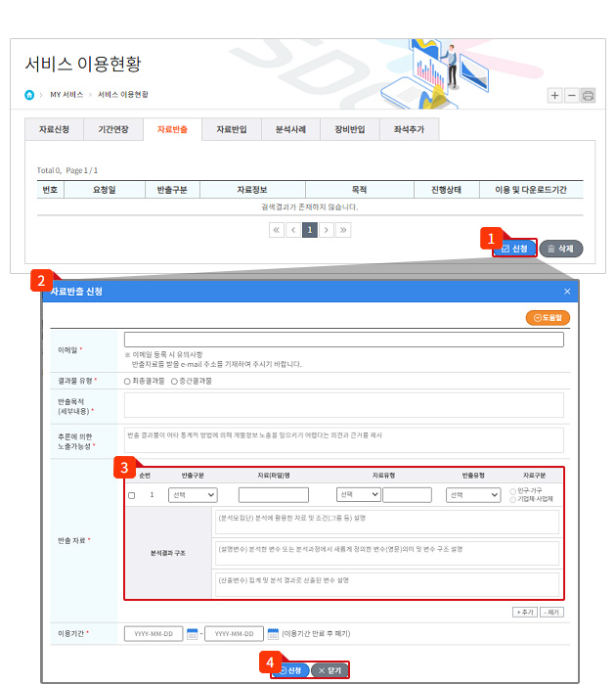Select page 1 in pagination
The width and height of the screenshot is (616, 685).
310,230
